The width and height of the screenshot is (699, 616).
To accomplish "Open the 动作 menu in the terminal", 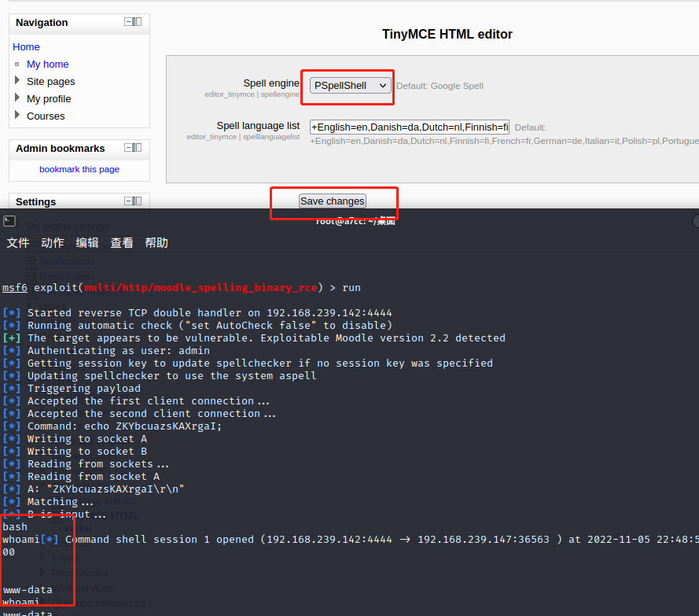I will pos(53,243).
